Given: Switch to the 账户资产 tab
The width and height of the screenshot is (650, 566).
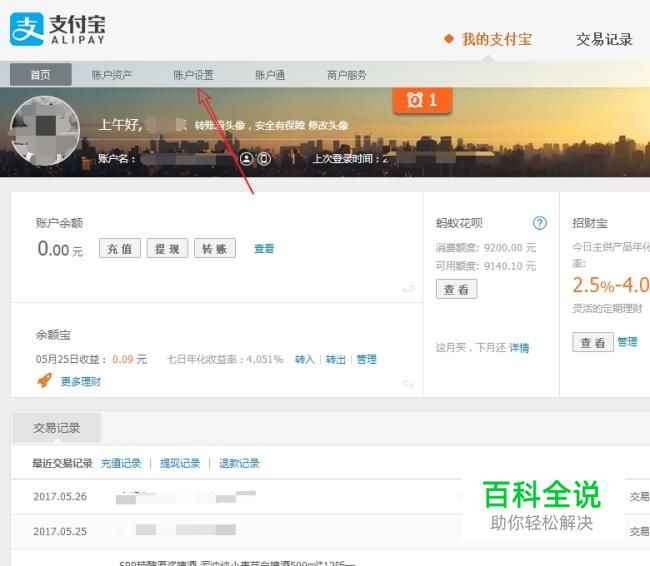Looking at the screenshot, I should coord(112,75).
